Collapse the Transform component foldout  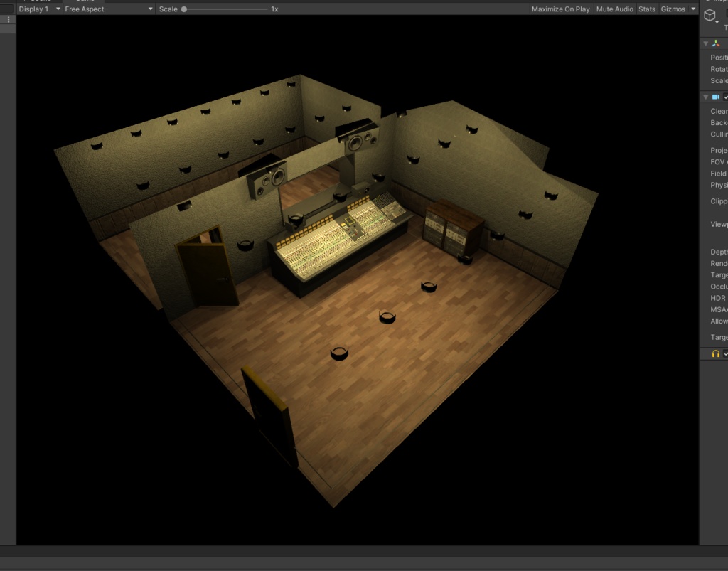click(x=706, y=43)
